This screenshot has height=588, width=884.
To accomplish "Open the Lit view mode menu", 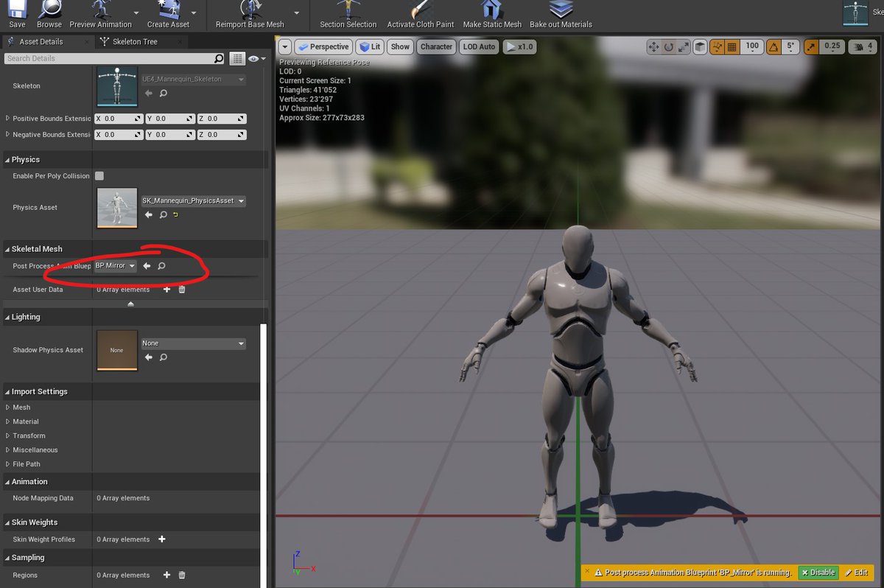I will [x=370, y=46].
